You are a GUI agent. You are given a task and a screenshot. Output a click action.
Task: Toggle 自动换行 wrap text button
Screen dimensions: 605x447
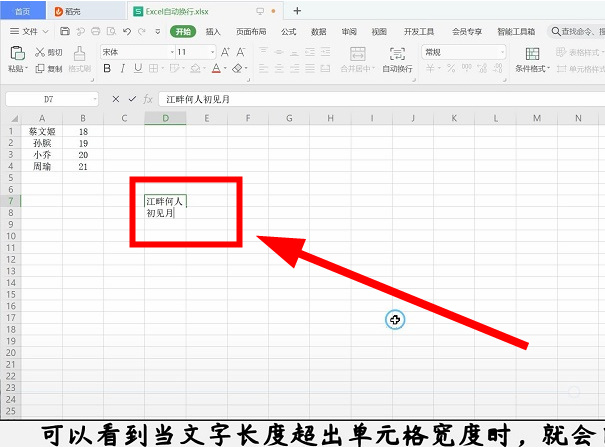point(397,59)
